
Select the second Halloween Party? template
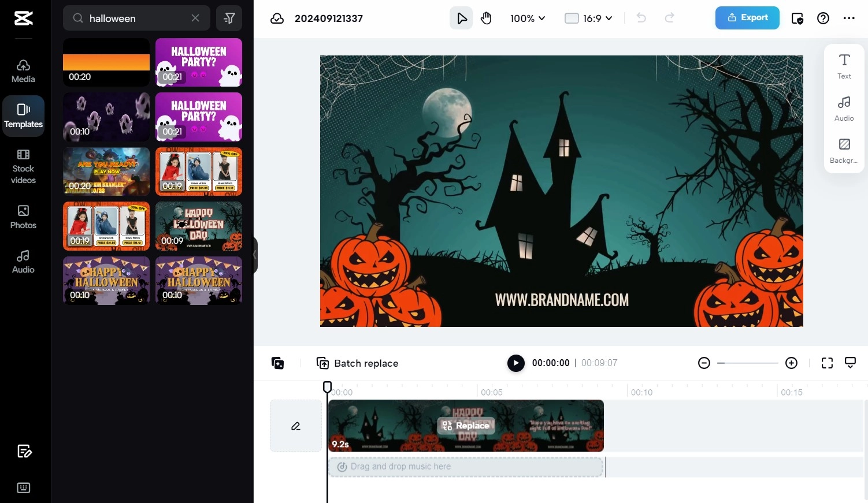point(199,117)
